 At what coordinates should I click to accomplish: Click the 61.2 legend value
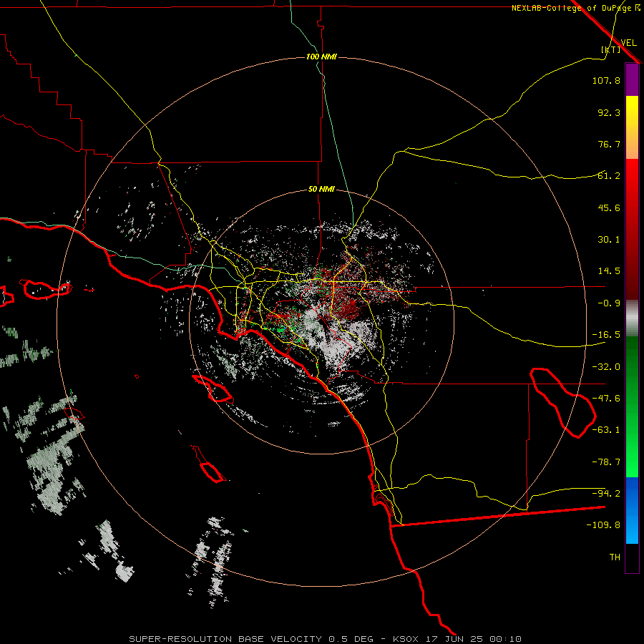pyautogui.click(x=609, y=176)
